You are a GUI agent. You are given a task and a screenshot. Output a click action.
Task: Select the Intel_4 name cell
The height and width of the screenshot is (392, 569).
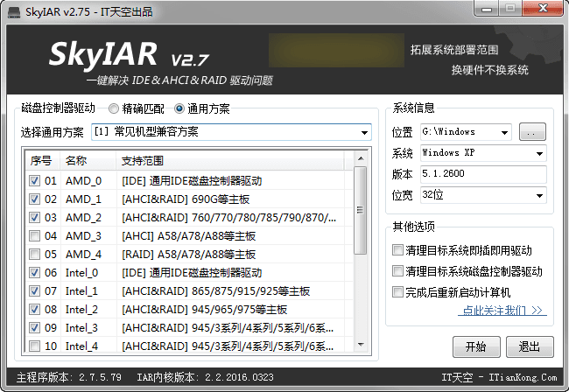click(81, 346)
